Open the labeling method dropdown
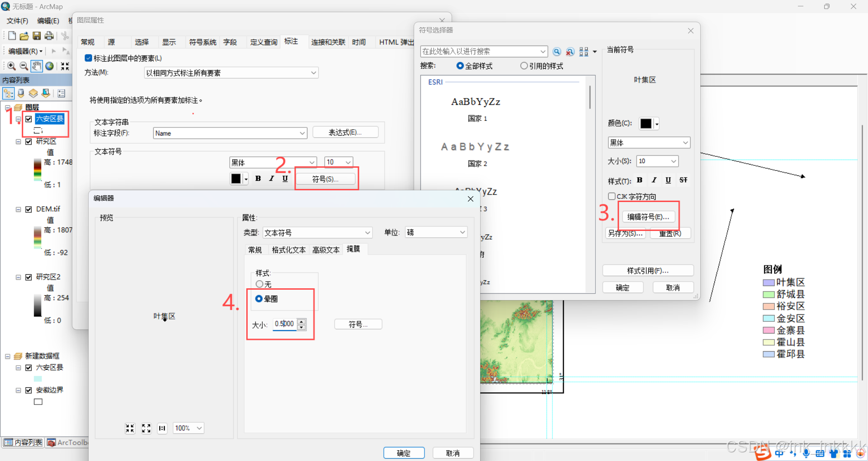 point(313,73)
